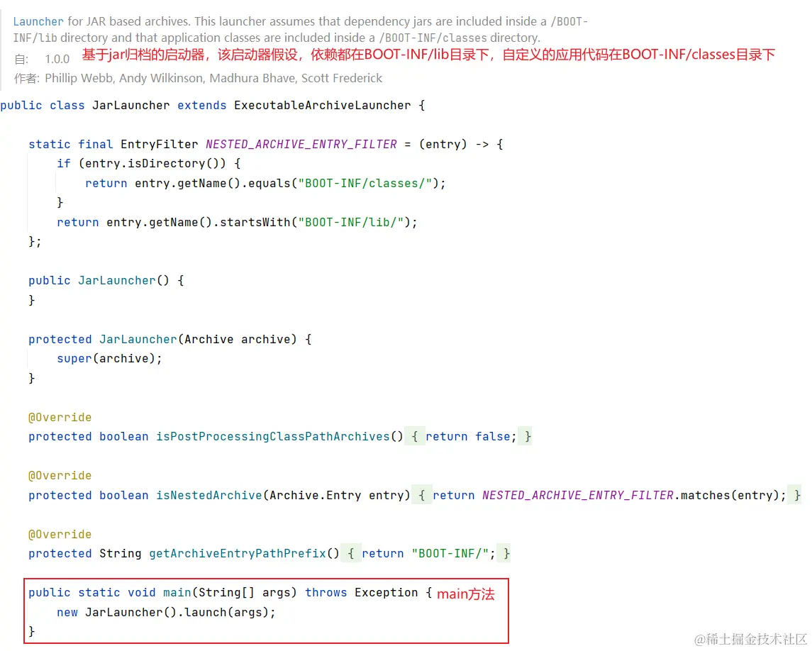This screenshot has width=812, height=651.
Task: Click the getArchiveEntryPathPrefix method name
Action: click(237, 554)
